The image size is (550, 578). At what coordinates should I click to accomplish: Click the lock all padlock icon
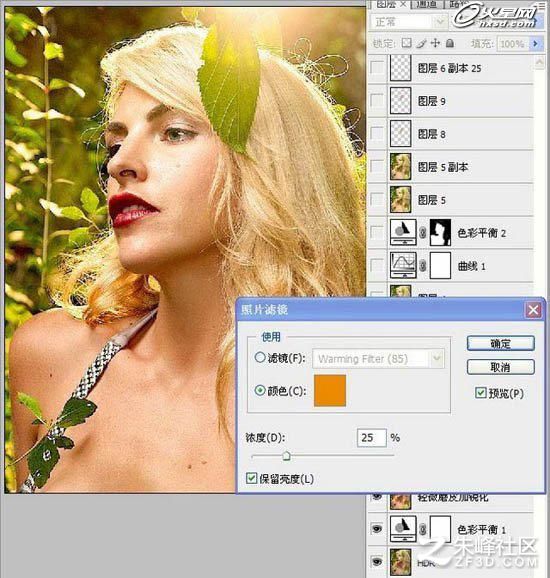pos(450,43)
